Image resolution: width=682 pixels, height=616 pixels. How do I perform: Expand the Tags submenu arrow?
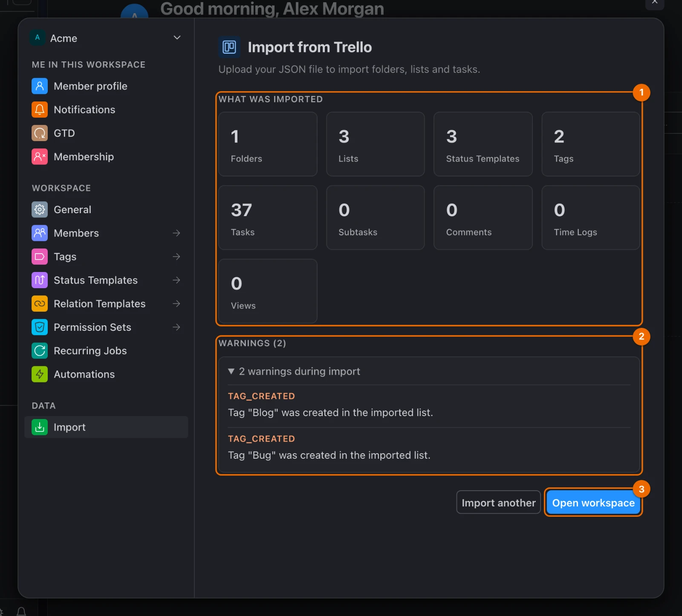(176, 257)
